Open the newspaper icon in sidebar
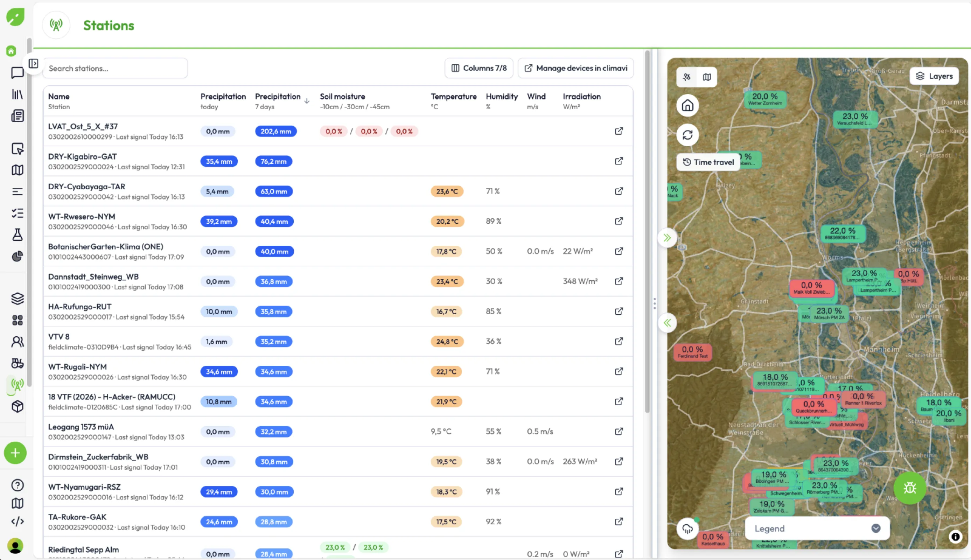This screenshot has height=560, width=971. coord(17,116)
